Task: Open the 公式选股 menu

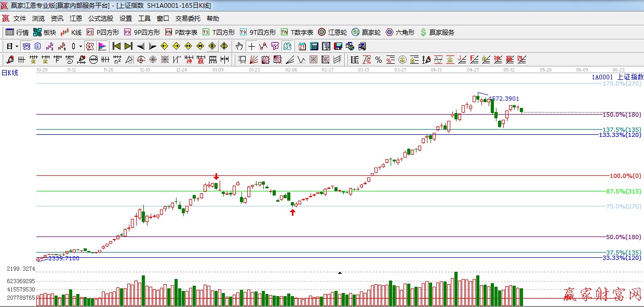Action: click(x=100, y=19)
